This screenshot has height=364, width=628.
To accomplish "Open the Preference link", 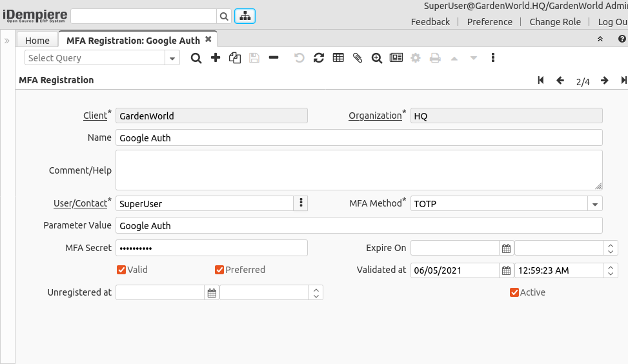I will click(490, 22).
